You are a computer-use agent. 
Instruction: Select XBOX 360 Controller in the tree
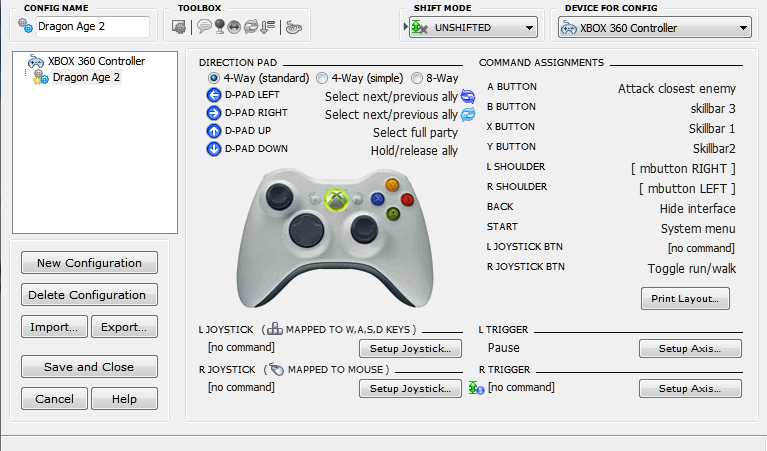(x=96, y=61)
